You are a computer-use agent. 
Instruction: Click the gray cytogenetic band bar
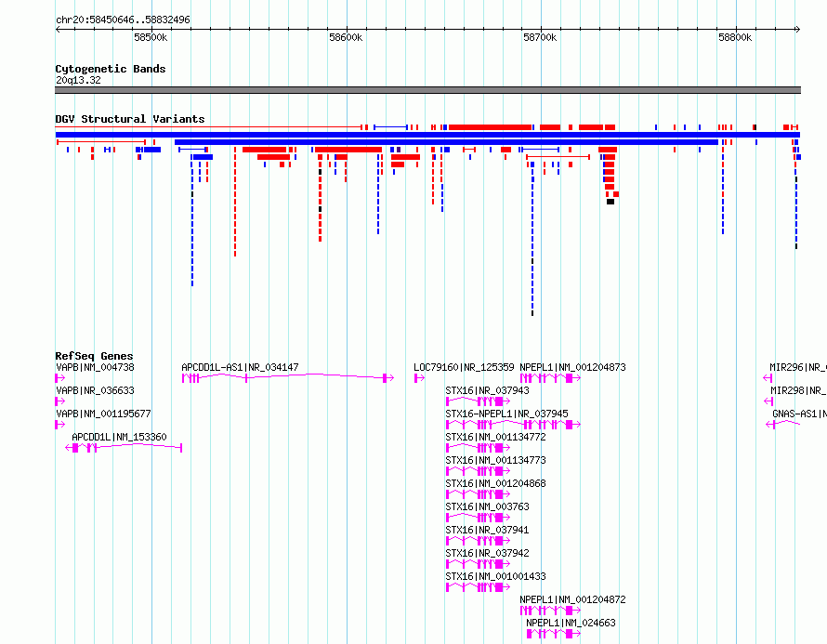[x=427, y=90]
